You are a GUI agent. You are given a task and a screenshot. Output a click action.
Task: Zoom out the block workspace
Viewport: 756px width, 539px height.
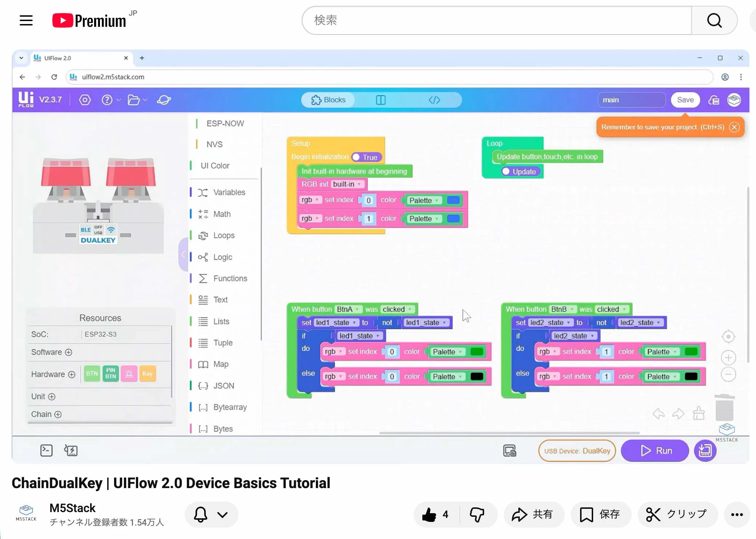point(728,374)
